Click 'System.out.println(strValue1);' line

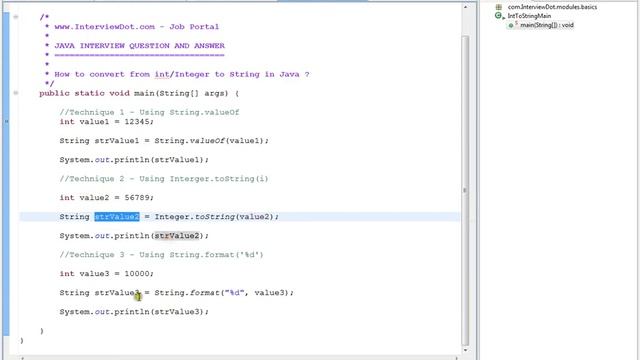coord(134,160)
